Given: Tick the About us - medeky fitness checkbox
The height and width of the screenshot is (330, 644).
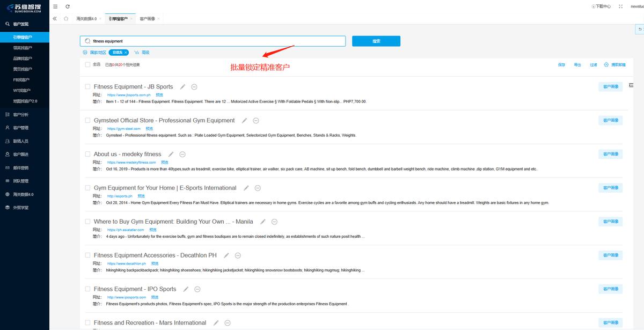Looking at the screenshot, I should (x=87, y=154).
